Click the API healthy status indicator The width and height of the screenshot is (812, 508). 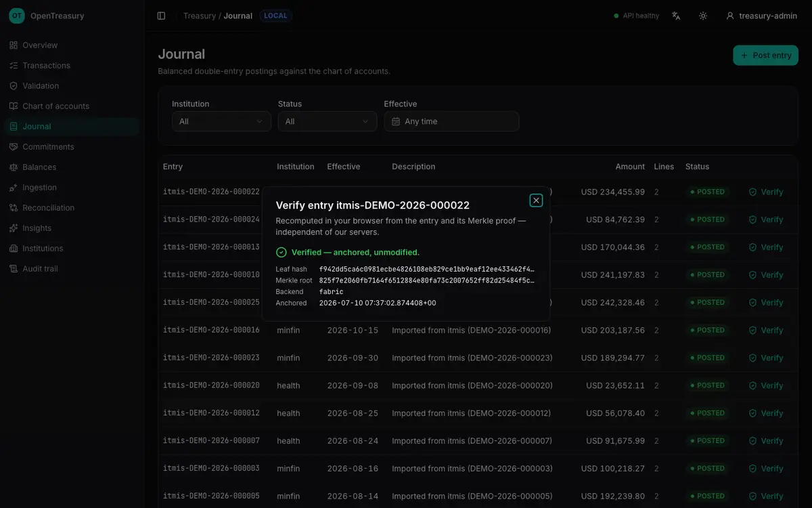click(636, 16)
